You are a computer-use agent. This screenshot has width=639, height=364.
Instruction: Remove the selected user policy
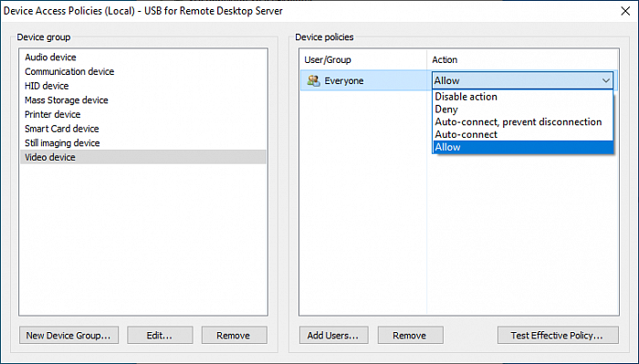[x=410, y=335]
